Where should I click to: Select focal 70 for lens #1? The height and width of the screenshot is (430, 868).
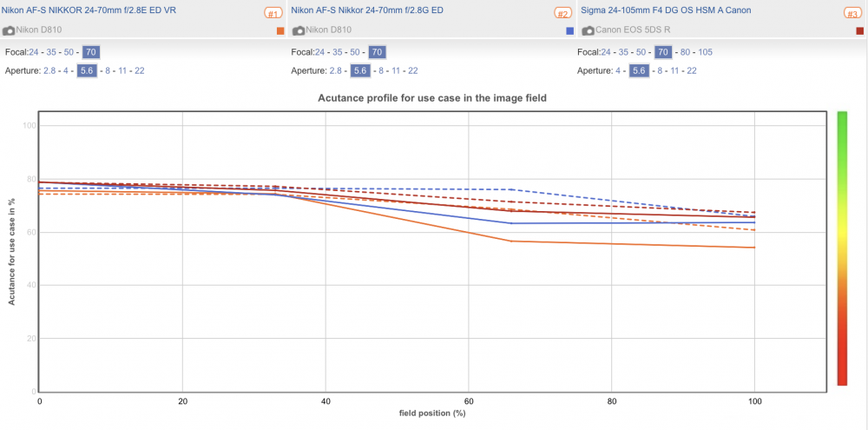(91, 53)
